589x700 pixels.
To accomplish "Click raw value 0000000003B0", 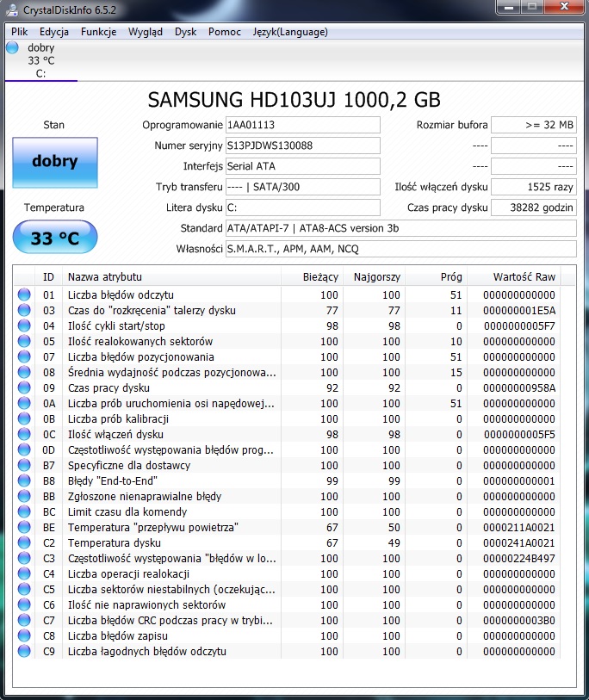I will (x=519, y=620).
